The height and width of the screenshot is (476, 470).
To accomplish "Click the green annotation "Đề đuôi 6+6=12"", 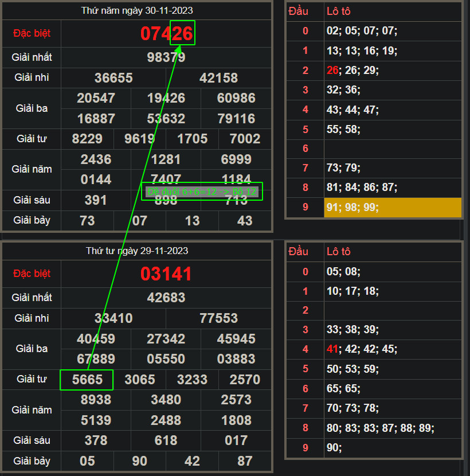I will click(202, 192).
